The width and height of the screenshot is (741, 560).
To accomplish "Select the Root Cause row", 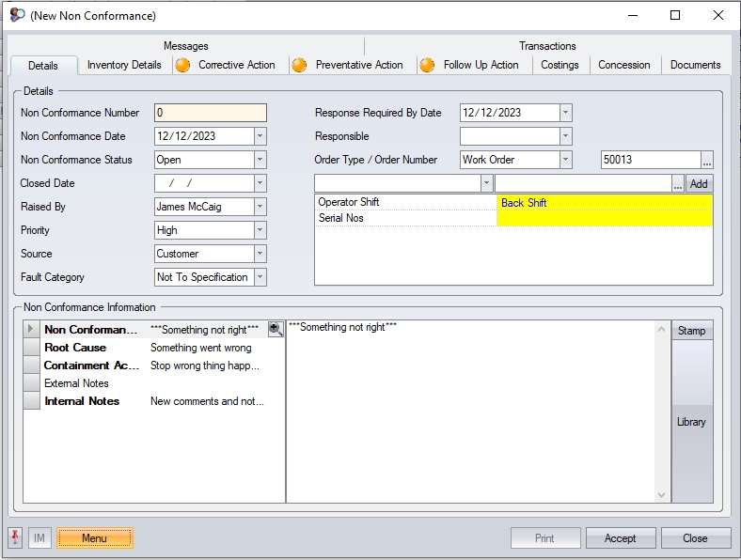I will 75,348.
